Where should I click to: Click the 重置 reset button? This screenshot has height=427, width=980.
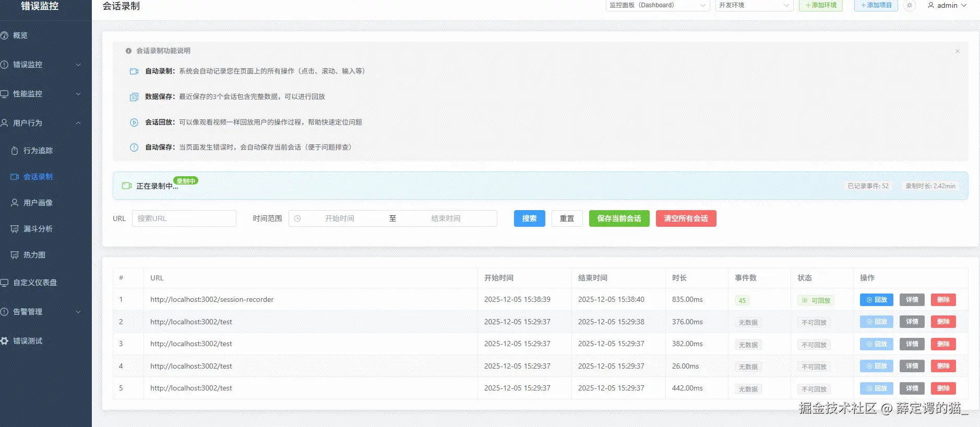(567, 218)
